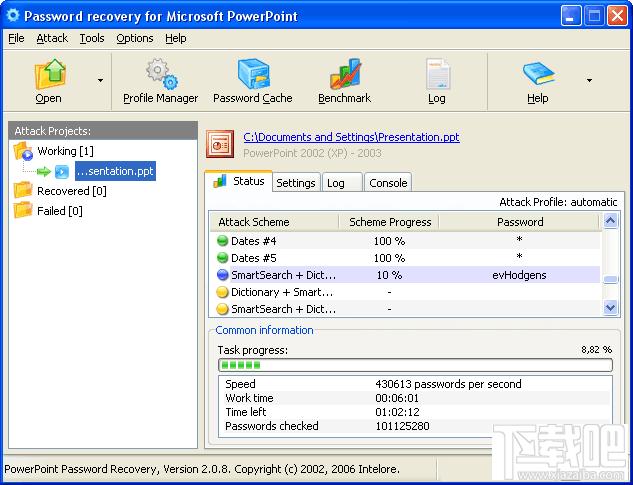Click the green arrow beside sentation.ppt
The width and height of the screenshot is (633, 485).
[44, 172]
